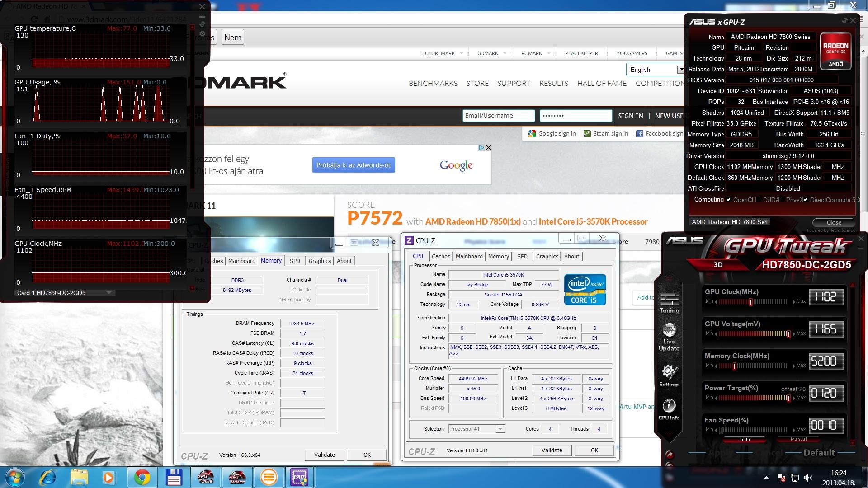Viewport: 868px width, 488px height.
Task: Click the volume icon in system tray
Action: pyautogui.click(x=808, y=478)
